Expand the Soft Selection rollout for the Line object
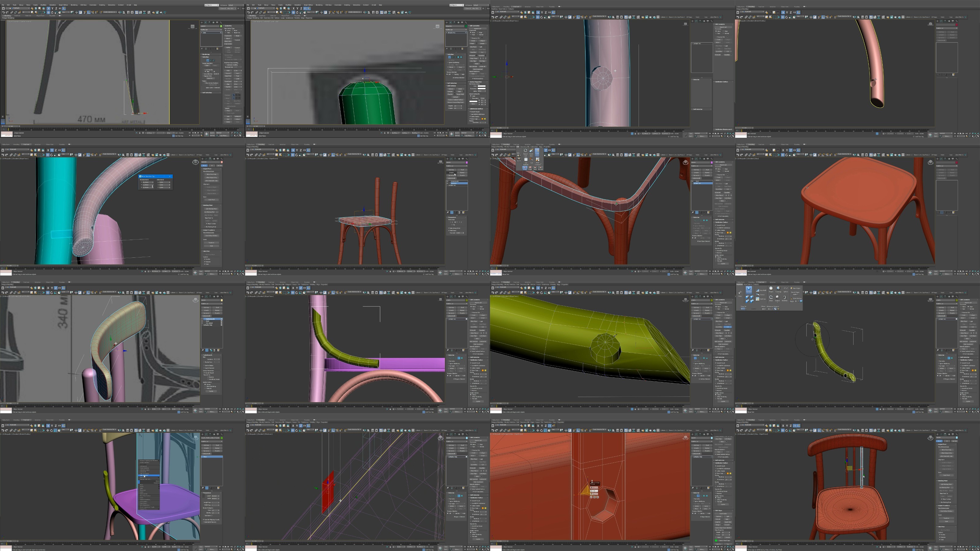The height and width of the screenshot is (551, 980). pos(207,93)
